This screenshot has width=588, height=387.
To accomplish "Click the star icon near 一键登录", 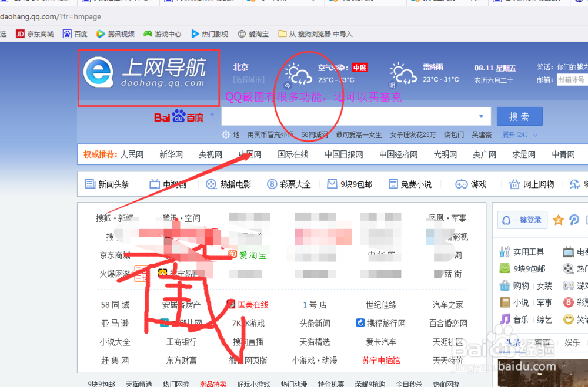I will click(559, 220).
